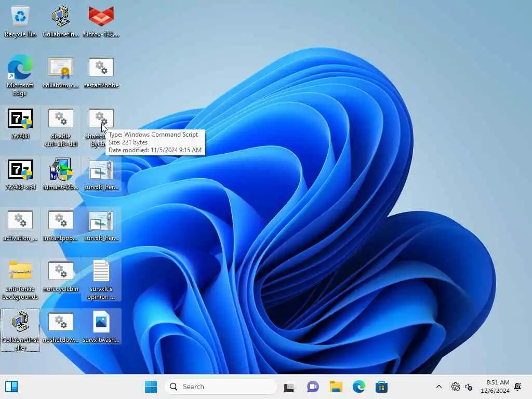The width and height of the screenshot is (532, 399).
Task: Select the norecyclebin script icon
Action: pyautogui.click(x=60, y=276)
